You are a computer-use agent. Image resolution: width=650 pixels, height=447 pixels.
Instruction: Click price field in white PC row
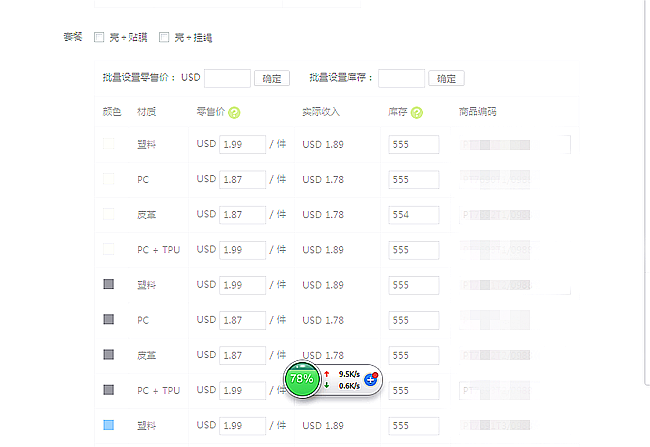tap(242, 180)
